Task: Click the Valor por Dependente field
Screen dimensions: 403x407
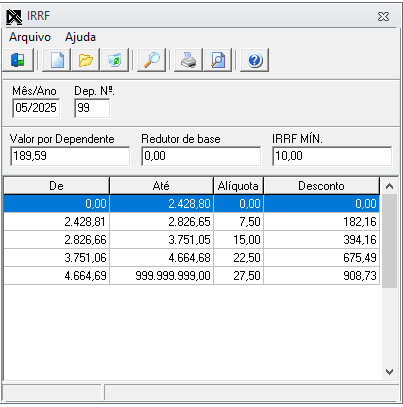Action: (x=70, y=156)
